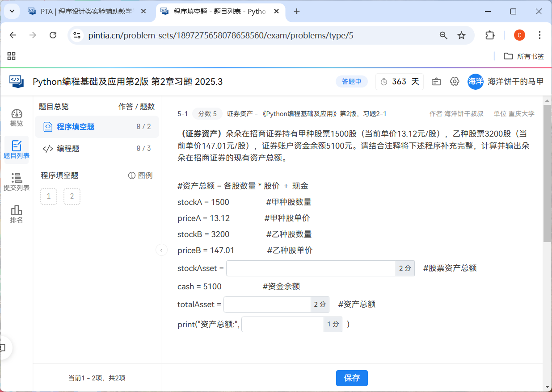Open the browser extensions puzzle icon
Image resolution: width=552 pixels, height=392 pixels.
point(490,35)
